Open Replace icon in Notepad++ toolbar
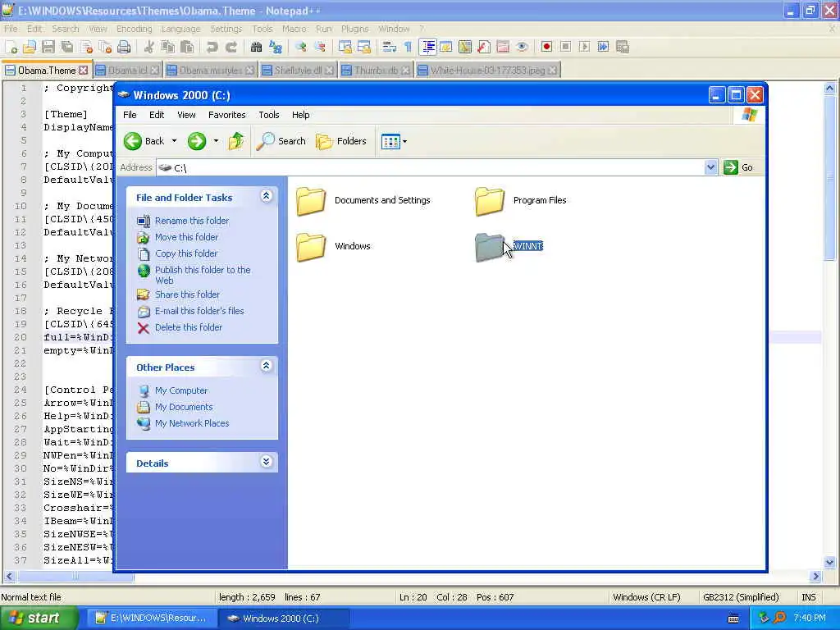The height and width of the screenshot is (630, 840). click(276, 47)
